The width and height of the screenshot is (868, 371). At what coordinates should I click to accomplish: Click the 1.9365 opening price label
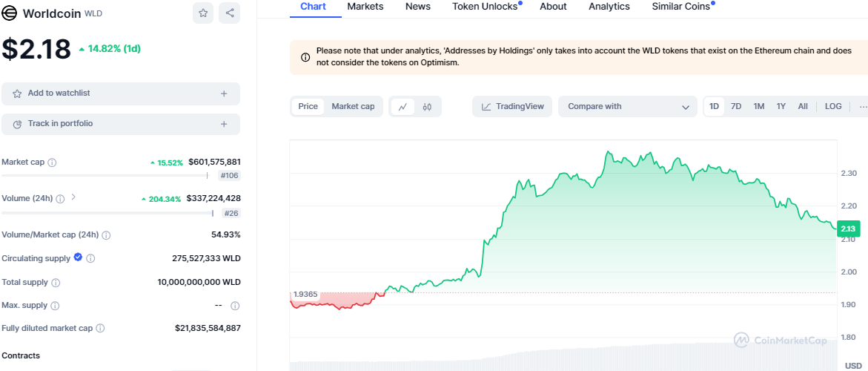click(x=305, y=295)
